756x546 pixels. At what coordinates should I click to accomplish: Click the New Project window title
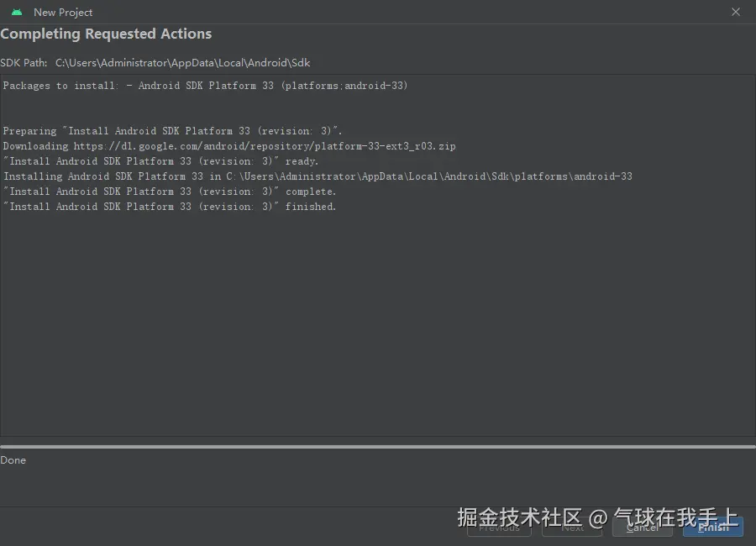pyautogui.click(x=63, y=13)
